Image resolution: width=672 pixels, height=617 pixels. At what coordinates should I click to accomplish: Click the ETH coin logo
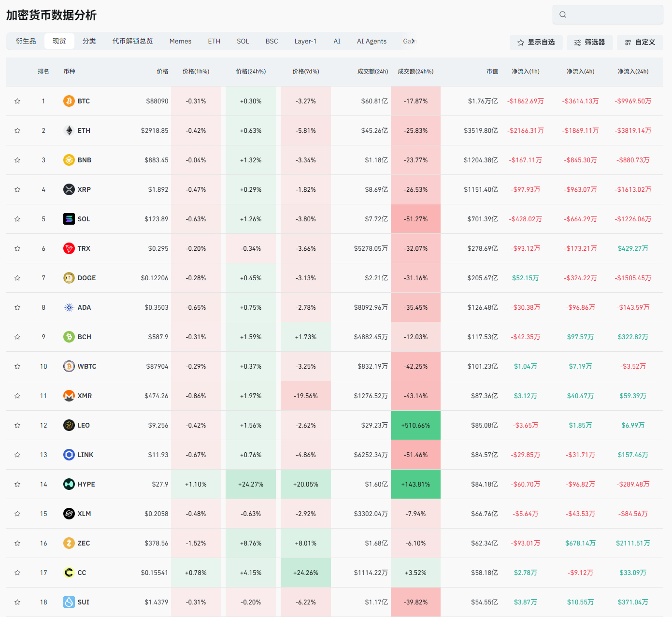click(x=69, y=130)
